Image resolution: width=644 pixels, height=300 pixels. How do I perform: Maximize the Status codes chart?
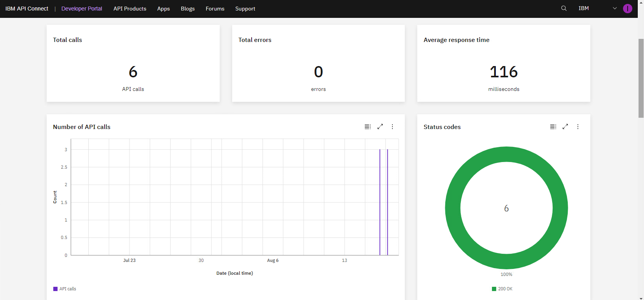tap(565, 127)
